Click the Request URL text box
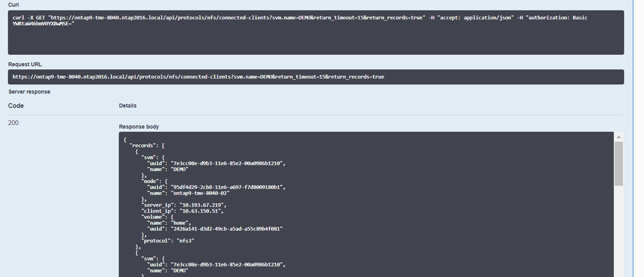This screenshot has height=277, width=644. (316, 77)
